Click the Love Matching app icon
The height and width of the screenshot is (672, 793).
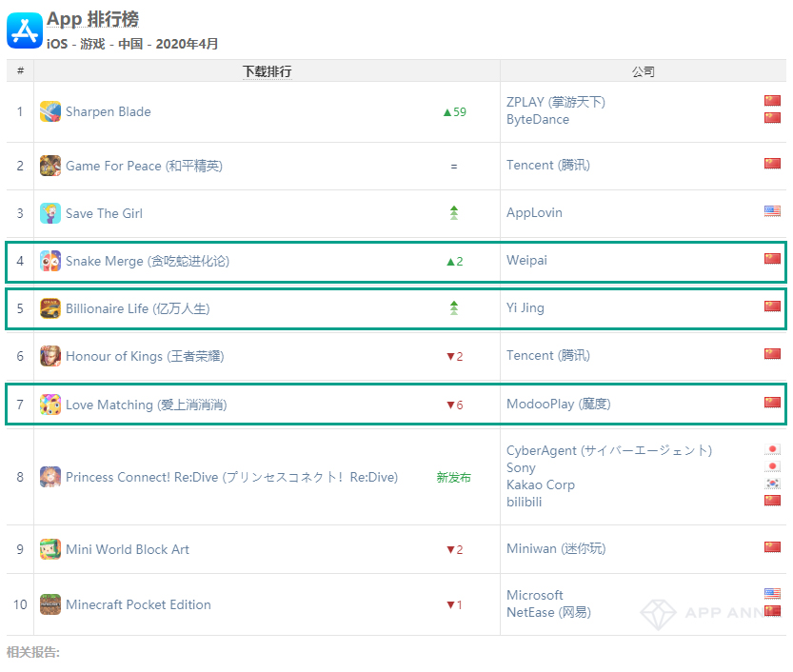(50, 405)
